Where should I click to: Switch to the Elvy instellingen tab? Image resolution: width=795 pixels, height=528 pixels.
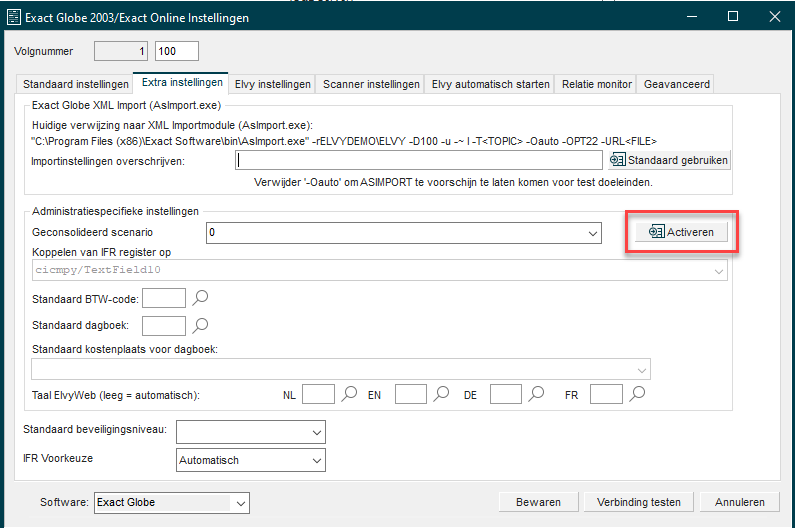coord(272,84)
